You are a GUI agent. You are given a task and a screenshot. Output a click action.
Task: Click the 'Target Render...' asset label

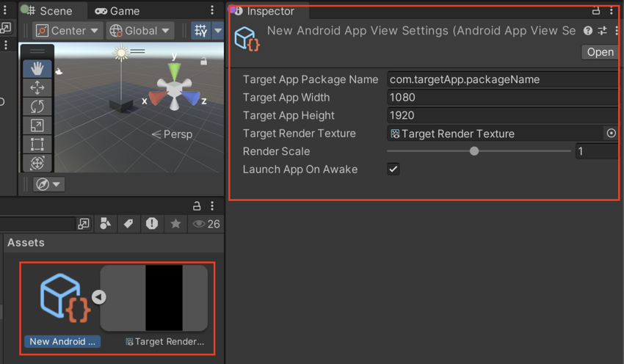(x=165, y=342)
